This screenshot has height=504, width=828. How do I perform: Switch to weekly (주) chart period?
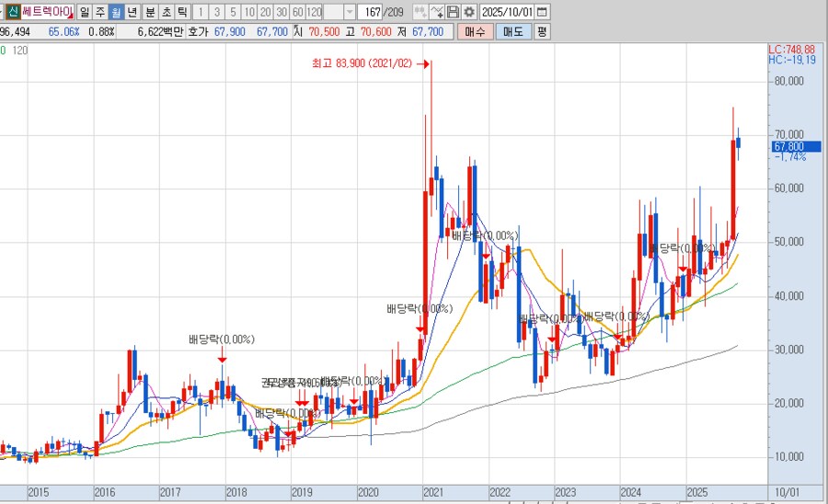[100, 12]
